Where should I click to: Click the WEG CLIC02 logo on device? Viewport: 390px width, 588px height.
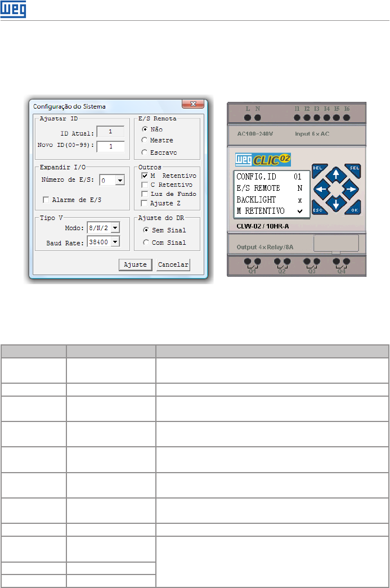click(263, 160)
